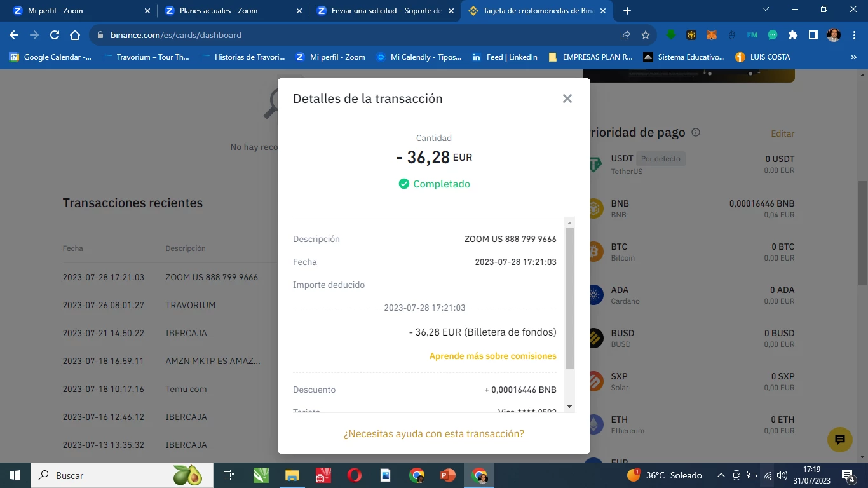Open the volume control in system tray

[x=782, y=475]
